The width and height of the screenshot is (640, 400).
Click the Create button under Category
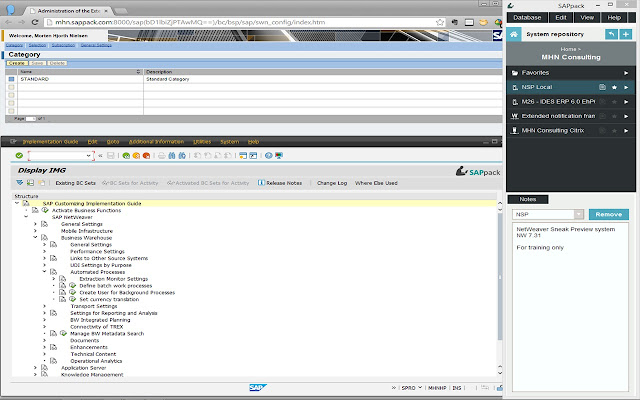[17, 63]
